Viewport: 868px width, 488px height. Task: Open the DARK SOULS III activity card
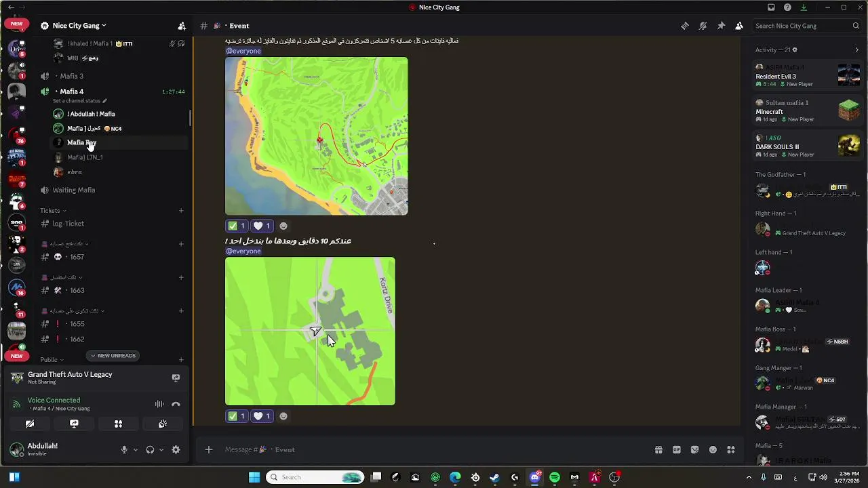808,146
